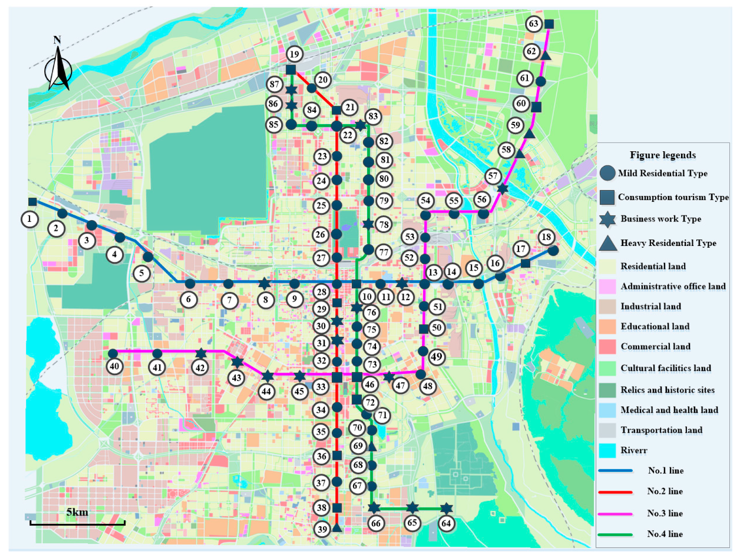Click the Relics and historic sites swatch

pos(607,390)
